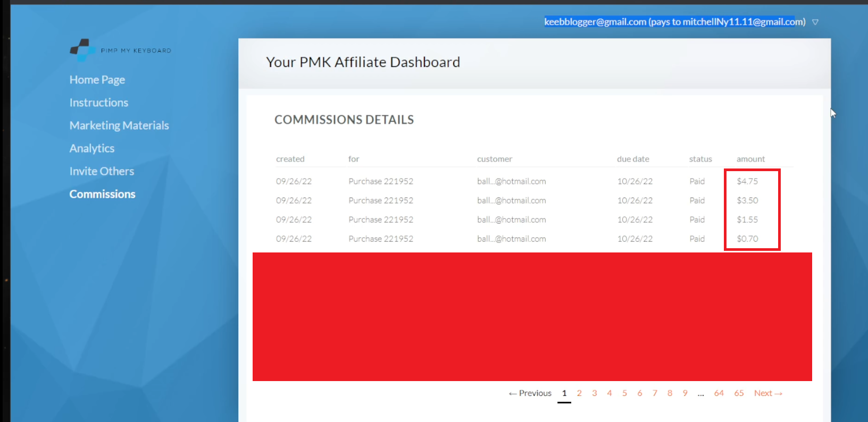Image resolution: width=868 pixels, height=422 pixels.
Task: Go to page 64
Action: 719,393
